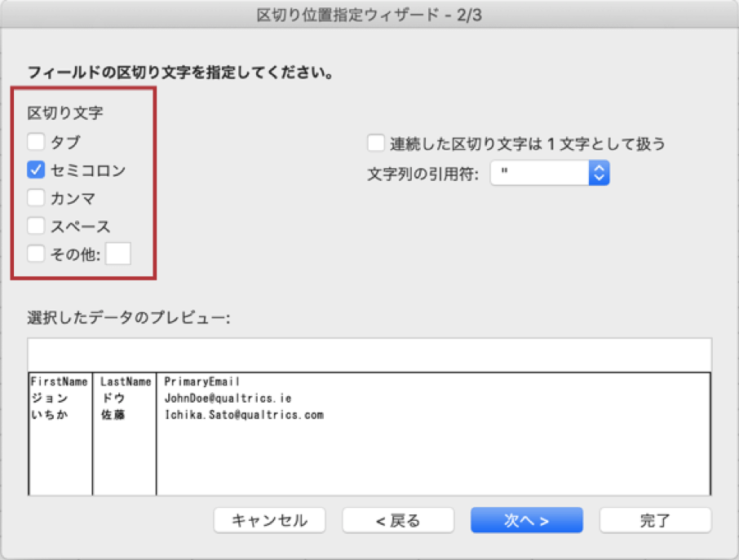The height and width of the screenshot is (560, 739).
Task: Click the その他 custom delimiter input field
Action: pos(117,254)
